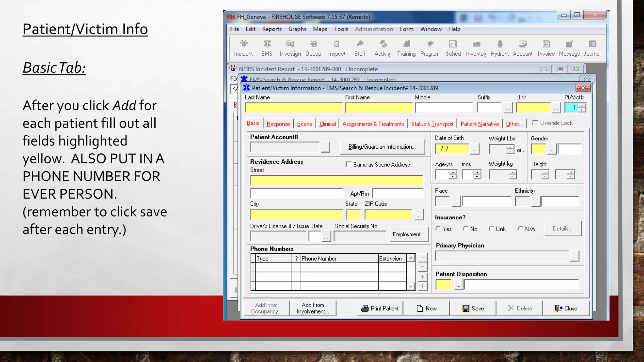
Task: Open Suffix lookup ellipsis button
Action: (x=508, y=108)
